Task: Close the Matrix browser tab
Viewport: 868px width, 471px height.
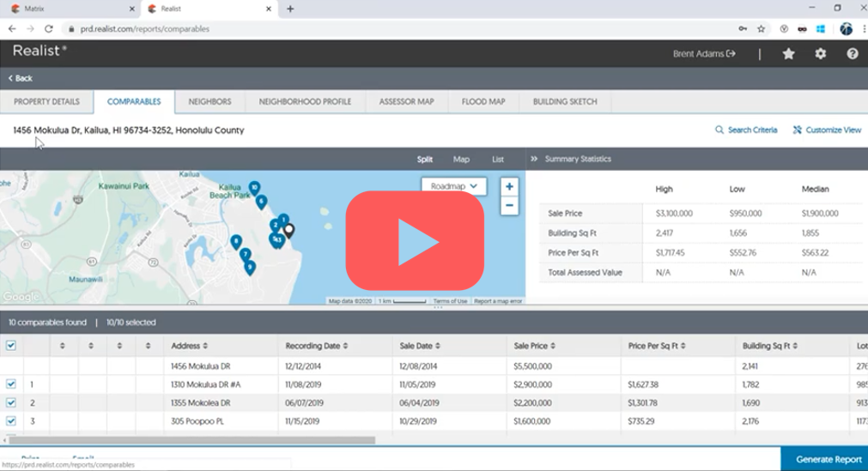Action: click(131, 9)
